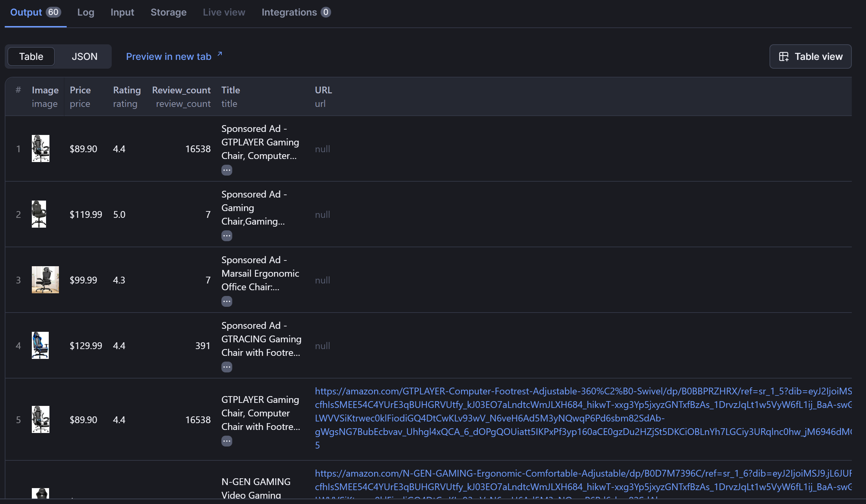Click the null URL cell in row 4

tap(322, 345)
